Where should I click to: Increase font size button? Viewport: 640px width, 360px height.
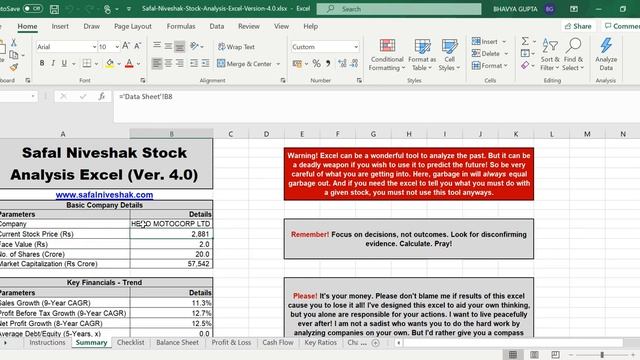tap(126, 46)
